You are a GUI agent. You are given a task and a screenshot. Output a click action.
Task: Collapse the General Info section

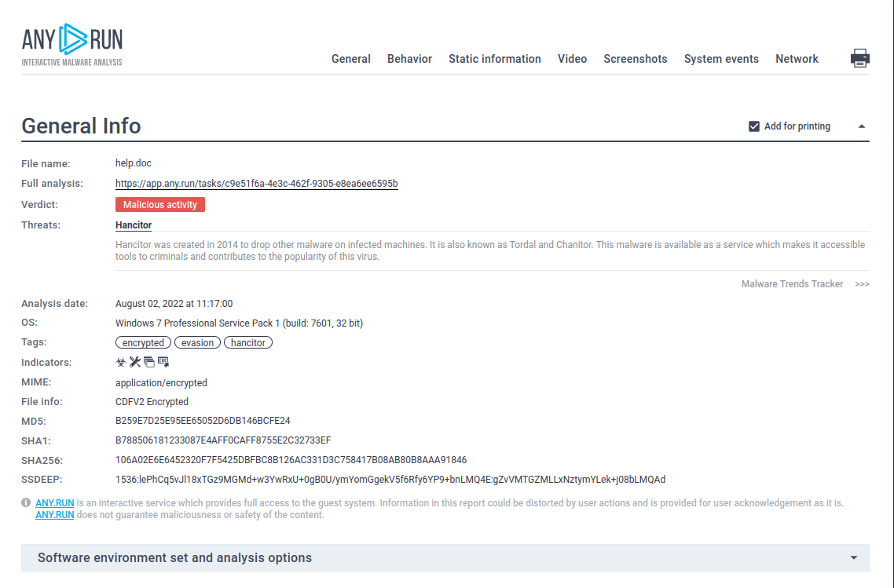pyautogui.click(x=862, y=126)
